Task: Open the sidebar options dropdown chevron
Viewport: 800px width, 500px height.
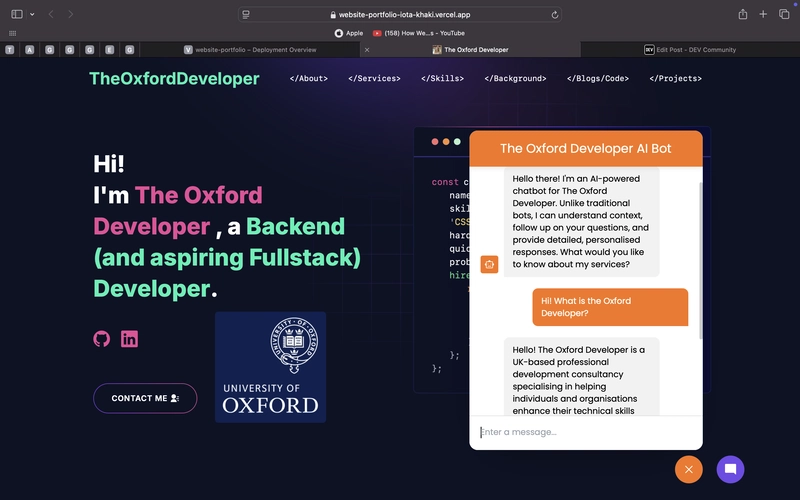Action: (32, 14)
